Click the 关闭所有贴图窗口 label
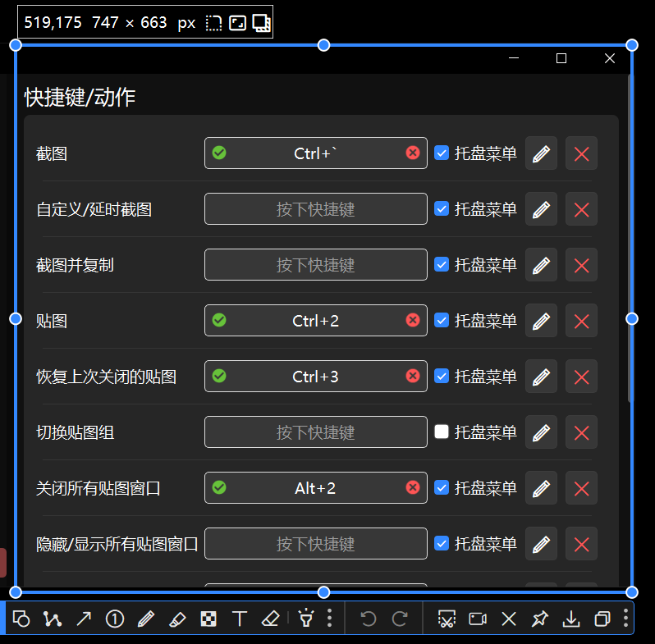 click(x=98, y=488)
